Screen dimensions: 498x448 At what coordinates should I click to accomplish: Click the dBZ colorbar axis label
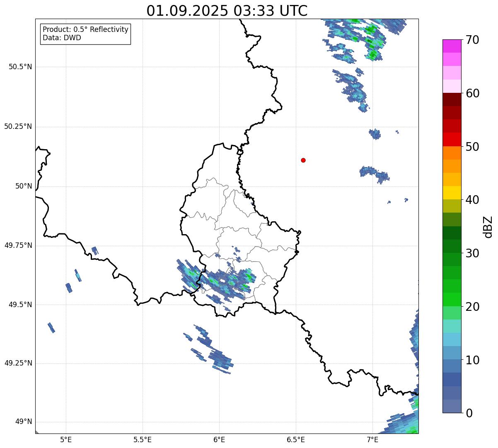(x=488, y=226)
